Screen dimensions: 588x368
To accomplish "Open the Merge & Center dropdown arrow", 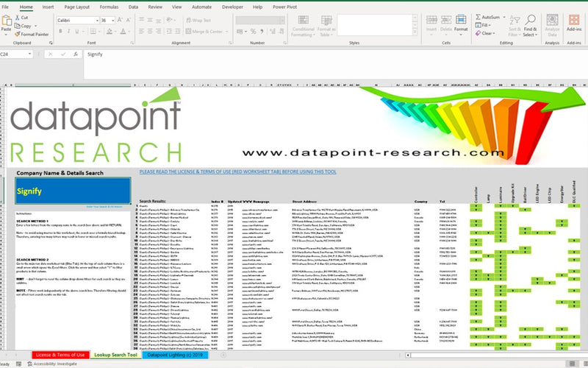I will click(x=227, y=32).
